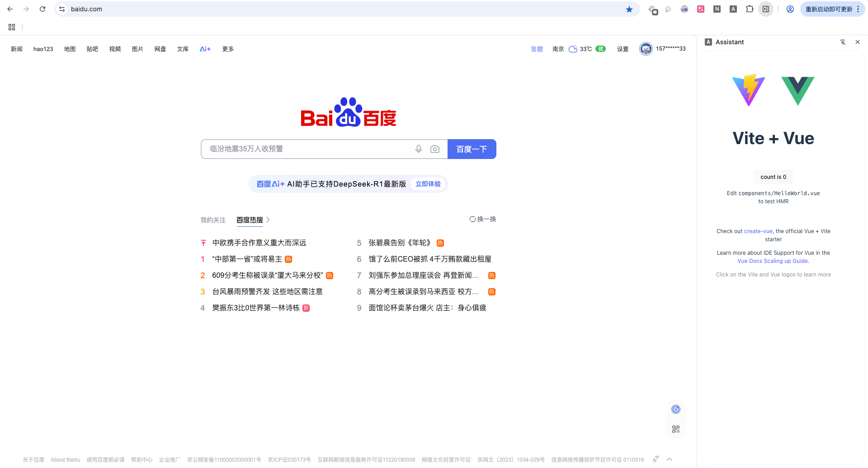Click About Baidu footer link
Image resolution: width=868 pixels, height=468 pixels.
66,460
